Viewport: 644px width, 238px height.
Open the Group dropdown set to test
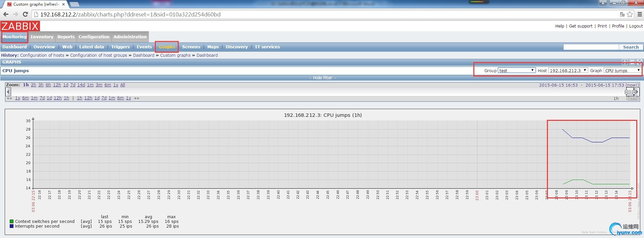coord(516,70)
